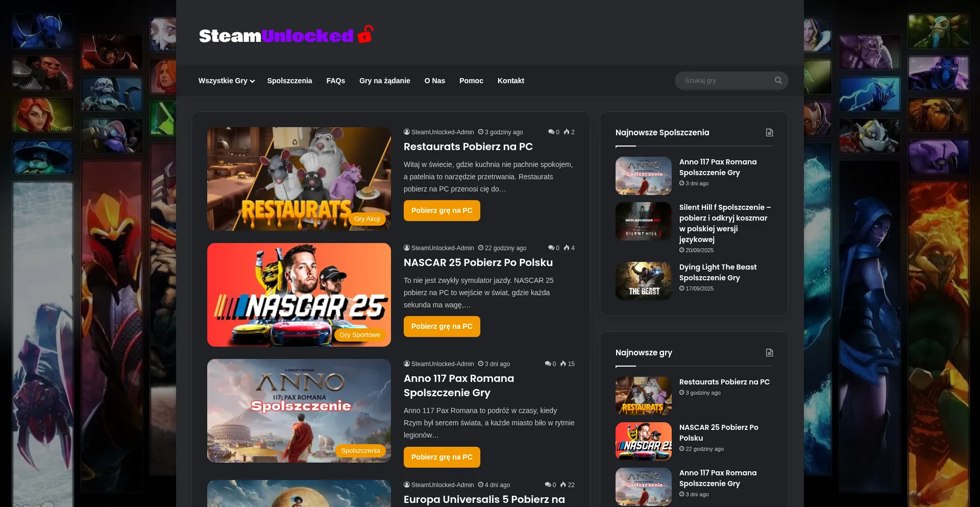
Task: Open Silent Hill f Spolszczenie sidebar link
Action: coord(725,223)
